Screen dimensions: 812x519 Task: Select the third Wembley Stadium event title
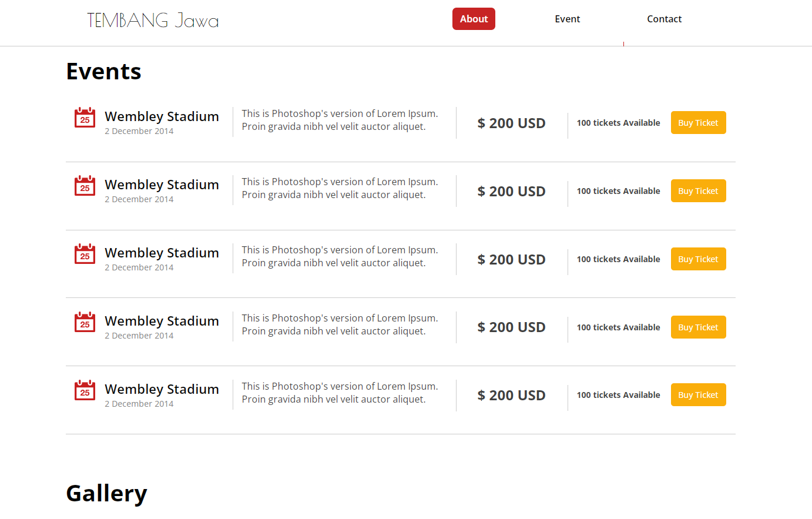162,253
